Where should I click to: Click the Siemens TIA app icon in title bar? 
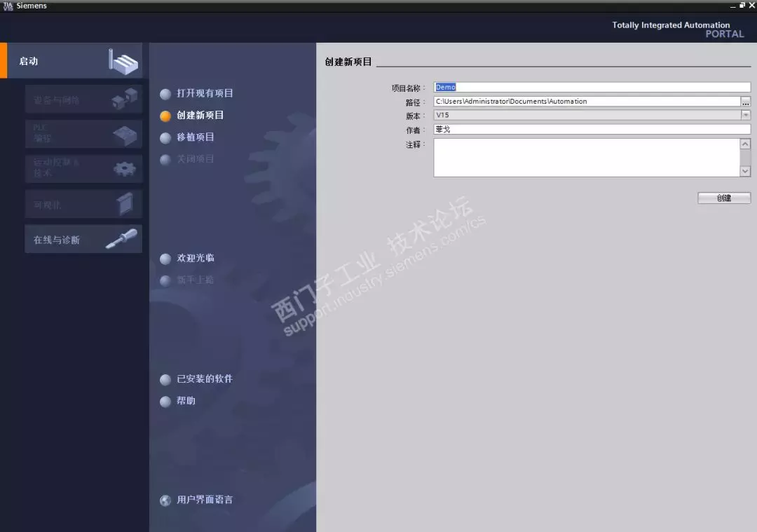(x=8, y=6)
